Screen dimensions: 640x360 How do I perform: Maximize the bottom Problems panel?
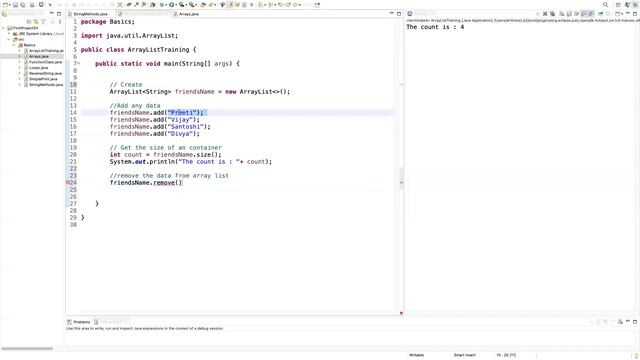click(x=635, y=322)
